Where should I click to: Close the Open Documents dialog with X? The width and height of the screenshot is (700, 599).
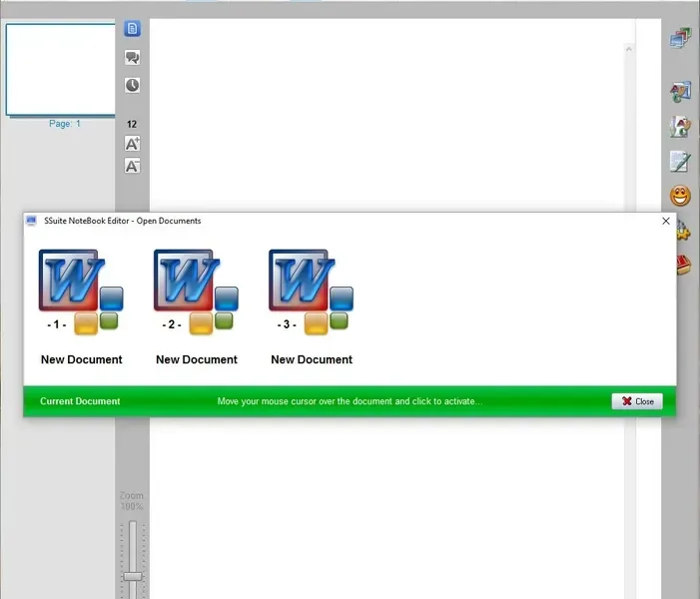click(x=666, y=221)
